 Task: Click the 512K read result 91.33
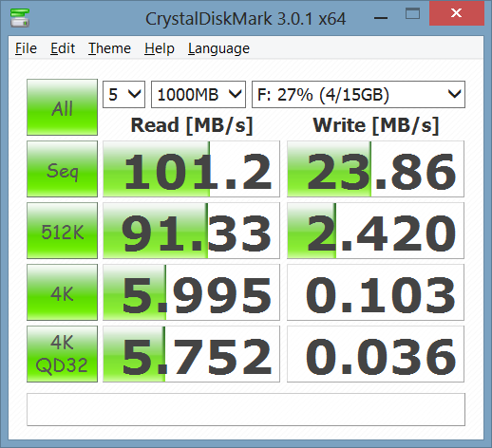191,231
